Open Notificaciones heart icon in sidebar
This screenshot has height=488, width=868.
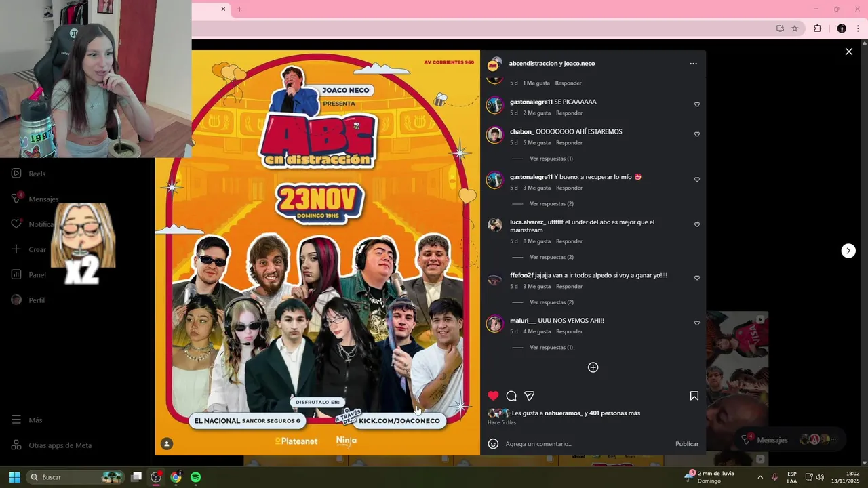click(x=16, y=224)
